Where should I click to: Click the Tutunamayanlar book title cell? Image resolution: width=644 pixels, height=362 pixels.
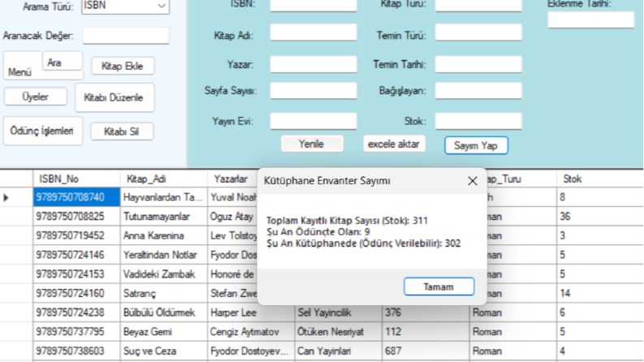(x=164, y=216)
